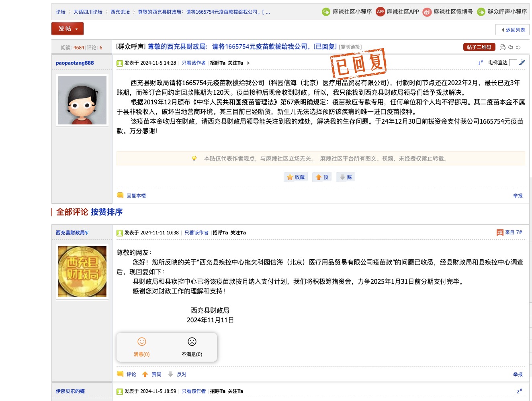Rate the reply as 满意
The image size is (532, 401).
coord(141,347)
